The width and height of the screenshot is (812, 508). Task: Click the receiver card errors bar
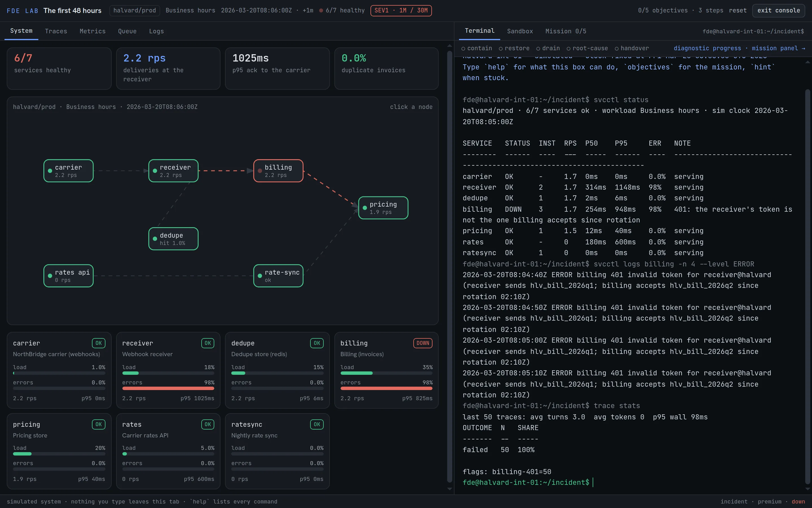(x=168, y=388)
